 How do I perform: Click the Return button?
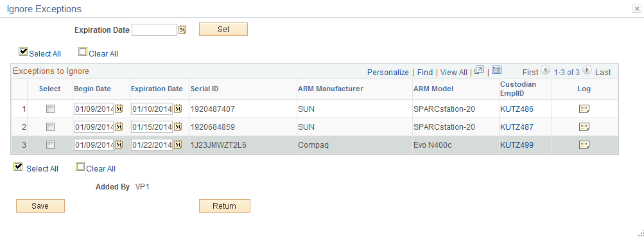[x=224, y=206]
